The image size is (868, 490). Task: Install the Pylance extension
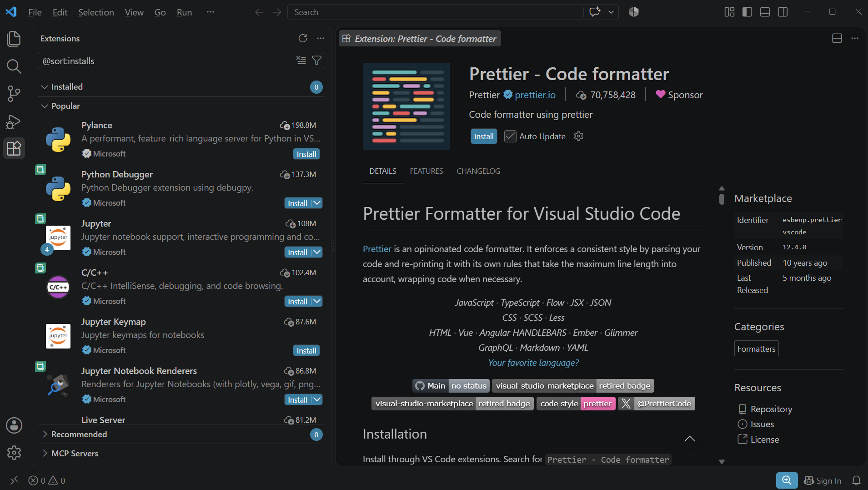point(306,154)
